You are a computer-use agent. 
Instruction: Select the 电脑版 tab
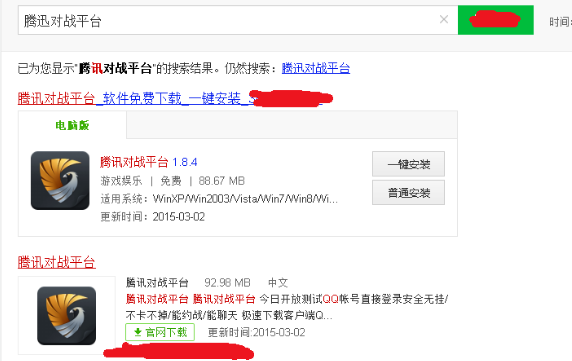(72, 125)
